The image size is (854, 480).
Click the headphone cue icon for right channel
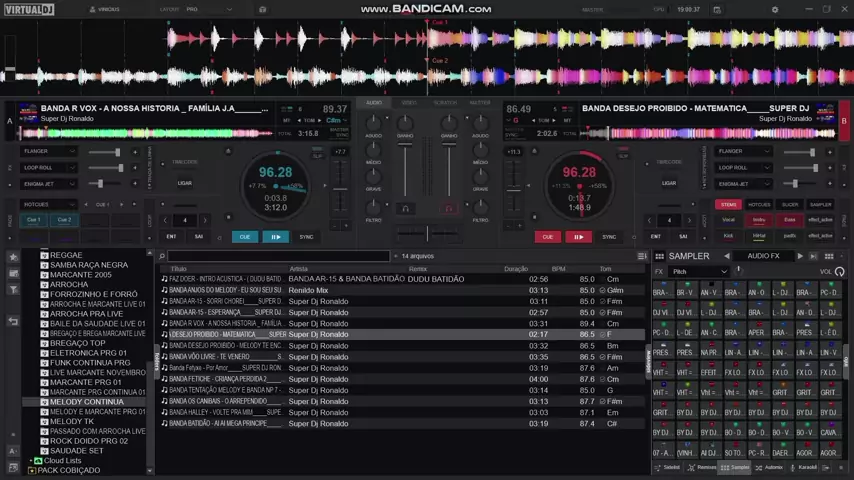[449, 209]
